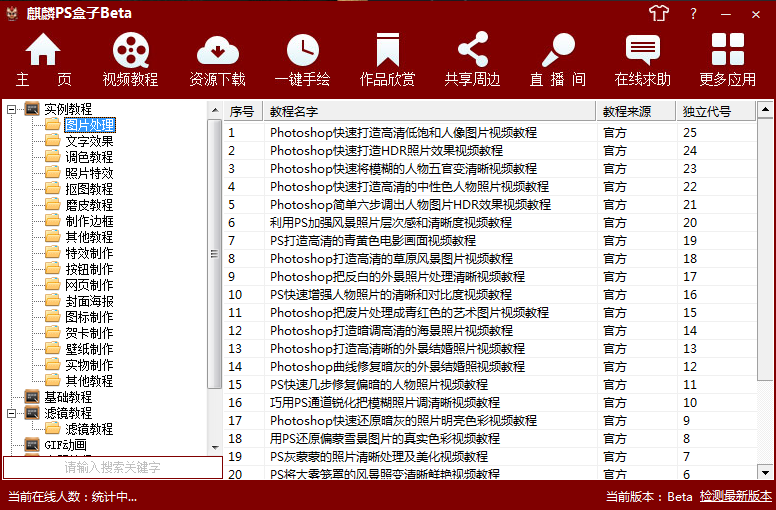Select the 网页制作 tree item
The width and height of the screenshot is (776, 510).
click(90, 285)
